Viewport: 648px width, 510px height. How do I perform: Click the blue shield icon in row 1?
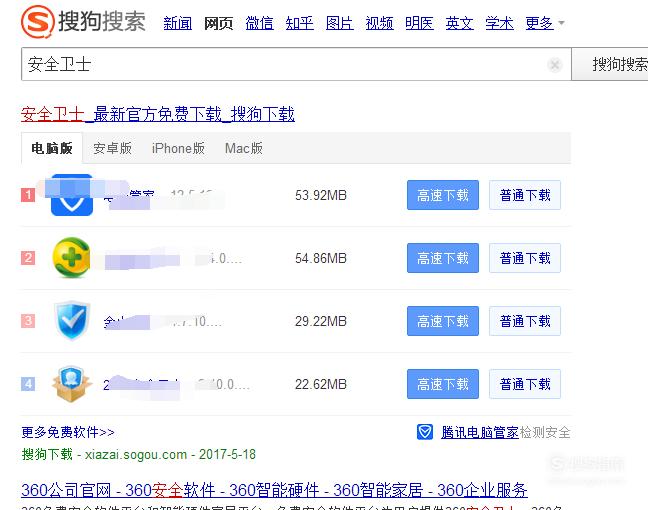(x=72, y=195)
